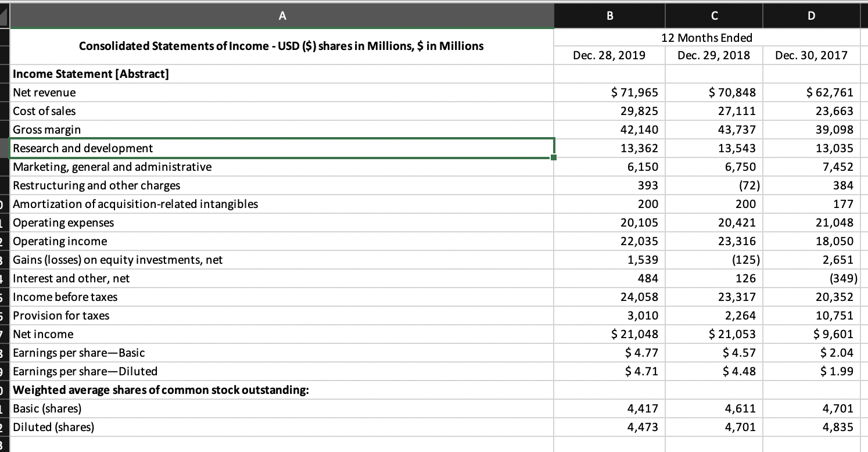
Task: Select column C header
Action: pyautogui.click(x=713, y=16)
